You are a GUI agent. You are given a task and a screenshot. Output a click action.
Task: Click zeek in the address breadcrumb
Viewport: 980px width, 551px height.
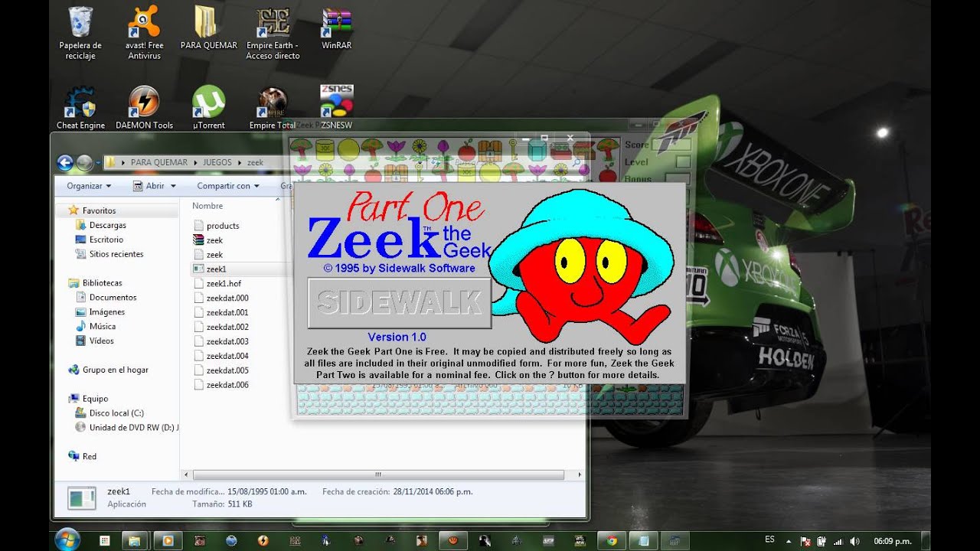click(x=255, y=162)
